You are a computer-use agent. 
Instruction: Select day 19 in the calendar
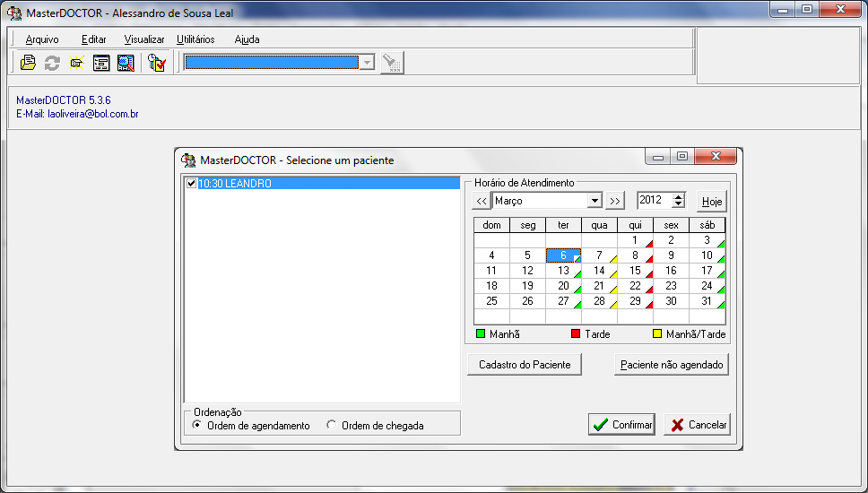tap(527, 286)
